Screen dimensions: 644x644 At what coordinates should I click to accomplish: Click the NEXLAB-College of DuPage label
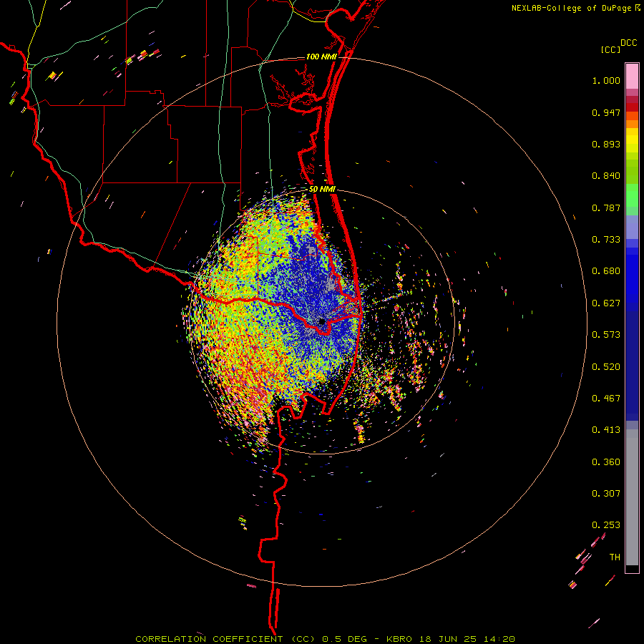tap(571, 8)
